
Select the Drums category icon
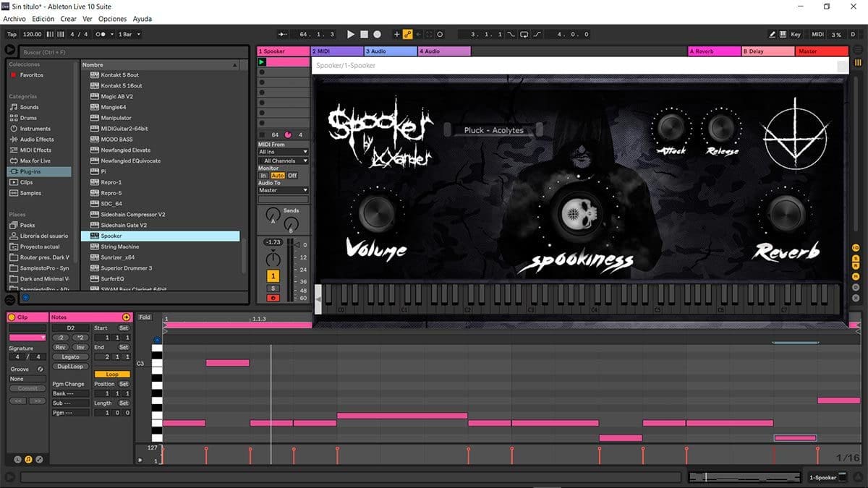coord(14,118)
